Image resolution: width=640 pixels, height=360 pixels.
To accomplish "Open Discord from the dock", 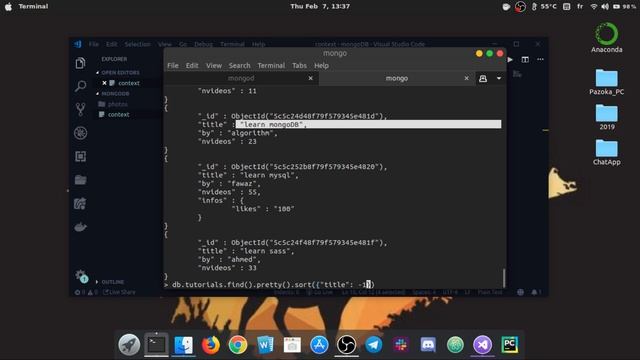I will (428, 345).
